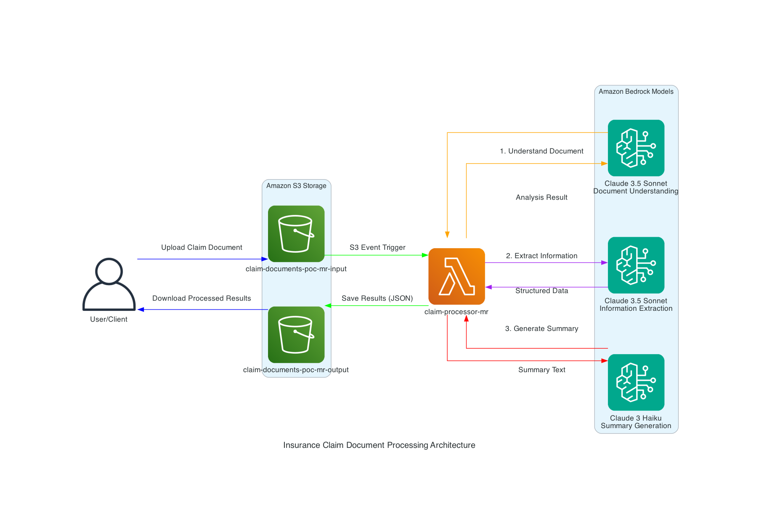Select the claim-documents-poc-mr-input S3 bucket icon
Screen dimensions: 759x532
pyautogui.click(x=296, y=234)
